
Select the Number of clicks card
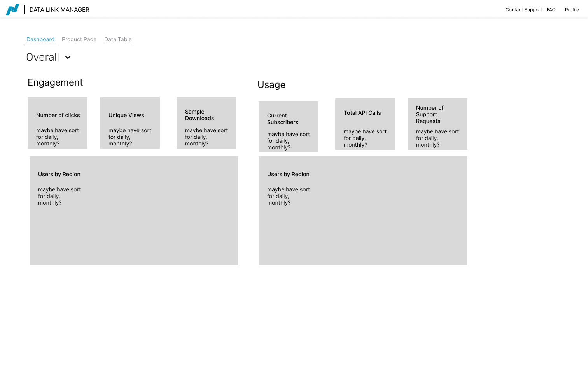[58, 123]
